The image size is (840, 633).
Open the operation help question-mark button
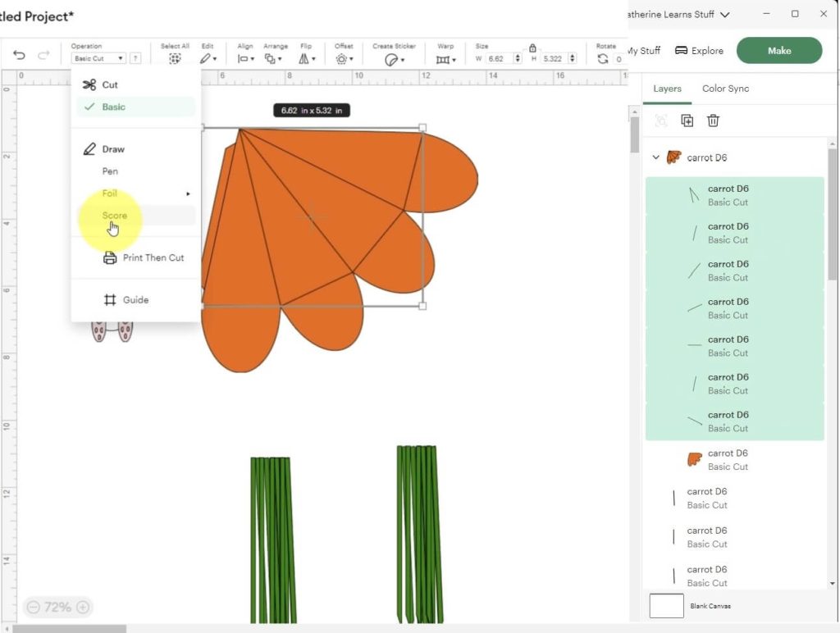tap(135, 58)
